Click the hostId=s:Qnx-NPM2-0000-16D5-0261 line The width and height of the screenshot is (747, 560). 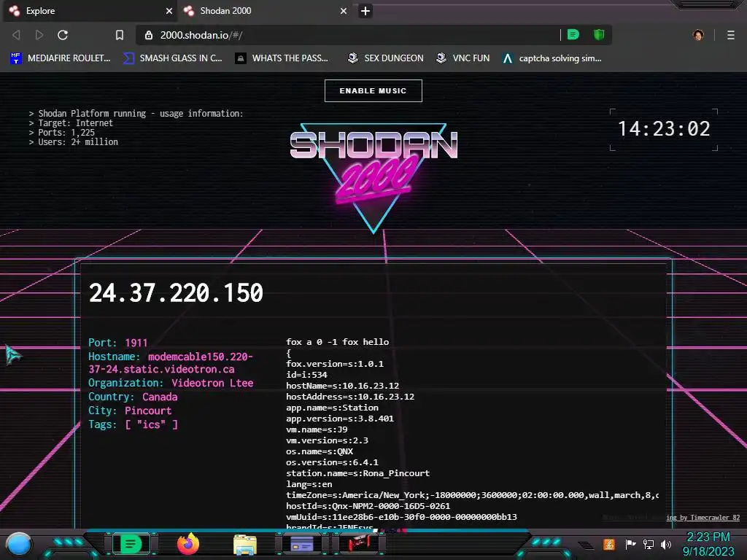[368, 506]
